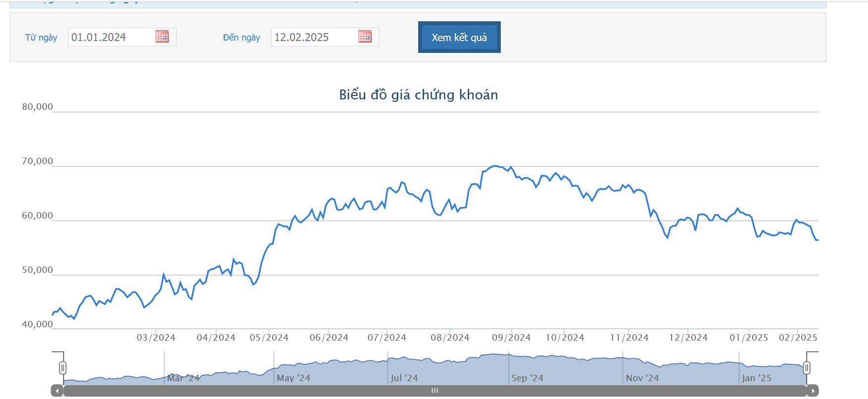Image resolution: width=868 pixels, height=399 pixels.
Task: Click the left navigator range handle
Action: 63,368
